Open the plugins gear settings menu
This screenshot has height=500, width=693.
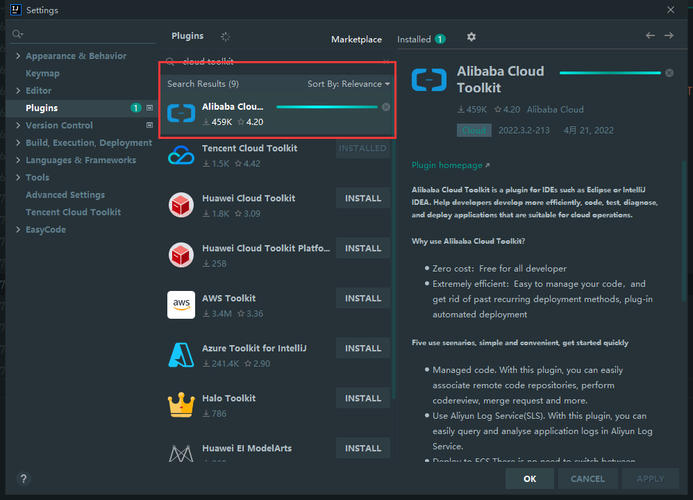[472, 37]
